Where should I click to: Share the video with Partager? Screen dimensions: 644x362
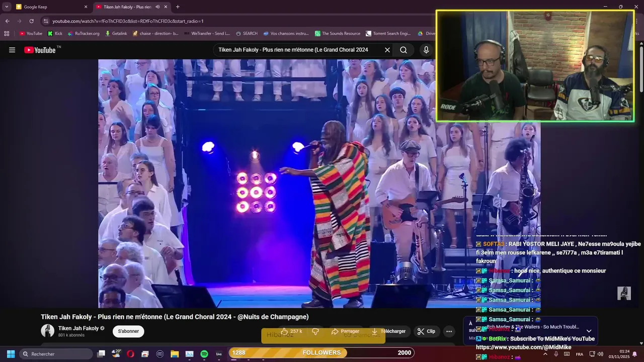tap(345, 331)
